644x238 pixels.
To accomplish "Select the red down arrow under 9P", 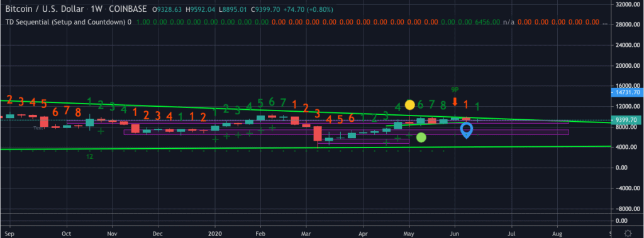I will click(455, 101).
